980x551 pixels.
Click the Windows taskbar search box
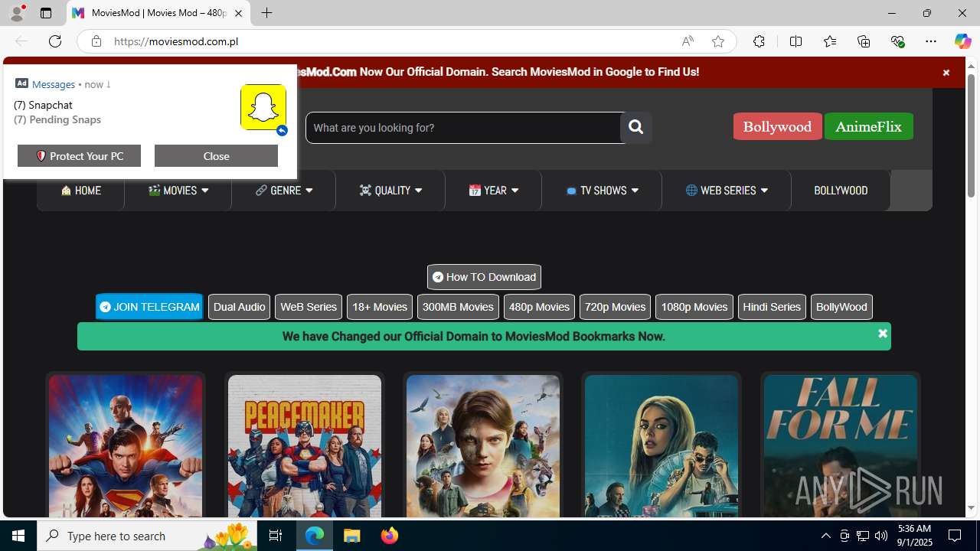click(148, 536)
